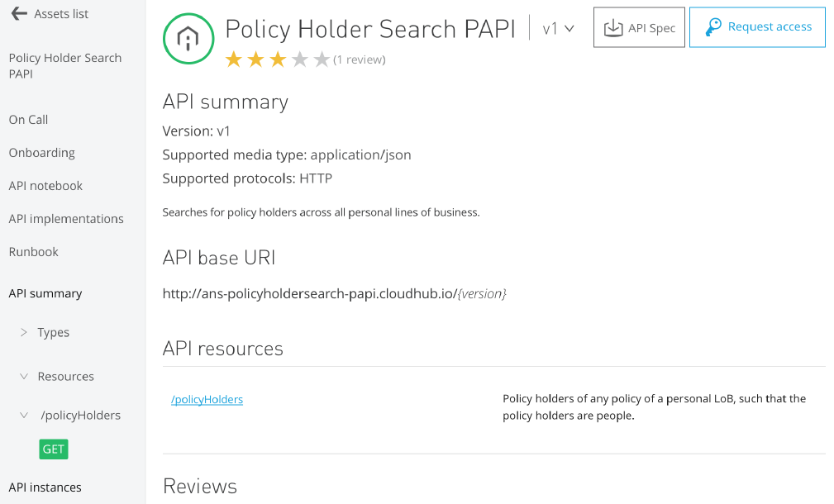This screenshot has width=834, height=504.
Task: Click the key icon in Request access
Action: (x=712, y=27)
